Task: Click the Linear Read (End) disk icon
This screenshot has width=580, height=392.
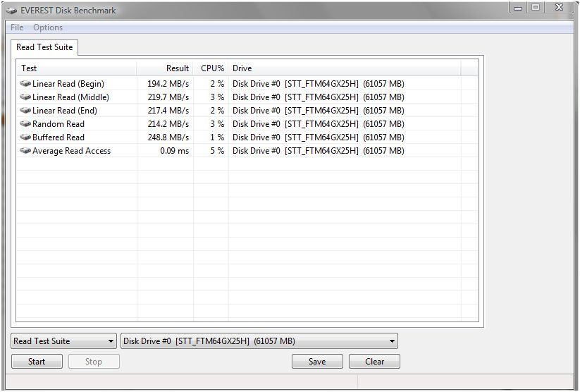Action: pyautogui.click(x=25, y=110)
